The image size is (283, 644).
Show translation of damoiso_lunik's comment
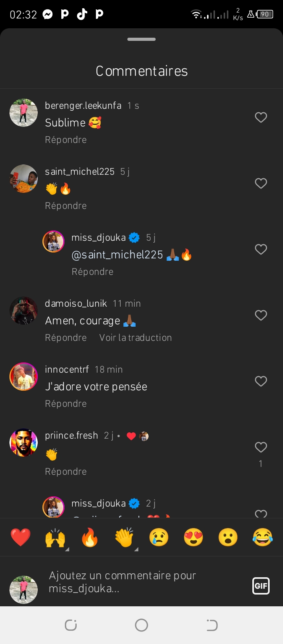135,338
